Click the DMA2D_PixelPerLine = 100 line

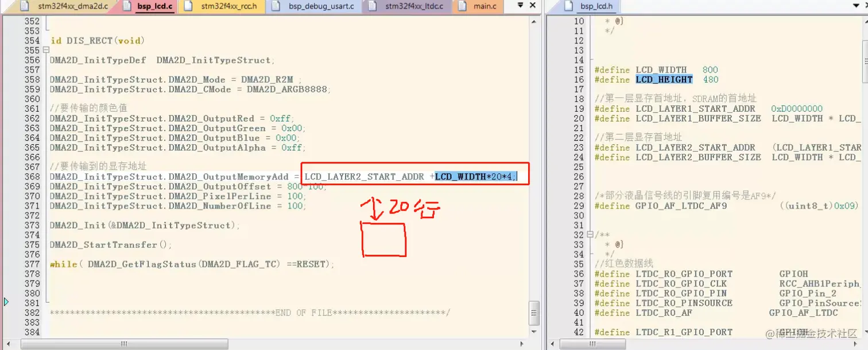[178, 196]
